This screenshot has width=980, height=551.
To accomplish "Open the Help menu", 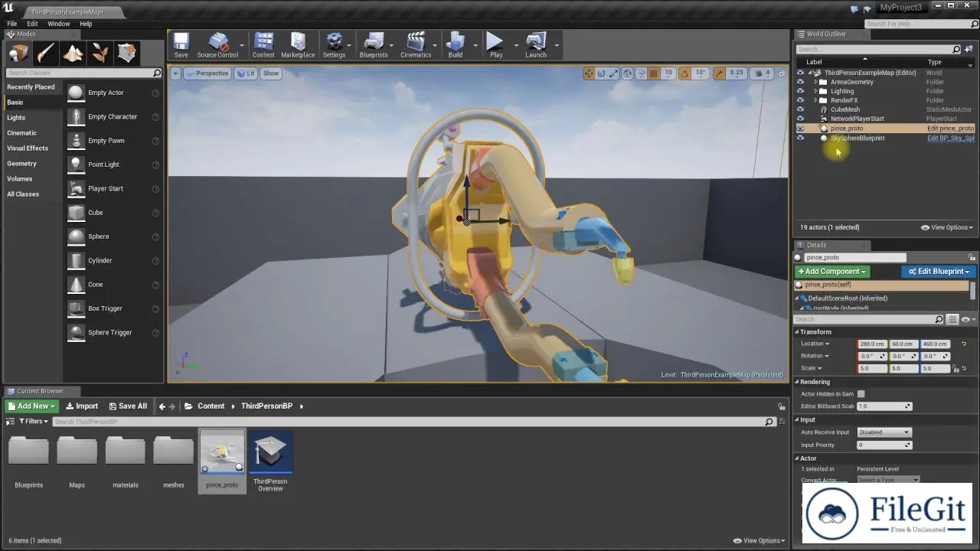I will tap(87, 24).
